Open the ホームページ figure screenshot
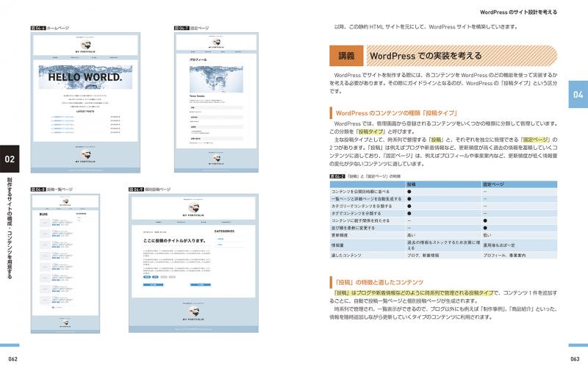 (x=85, y=103)
